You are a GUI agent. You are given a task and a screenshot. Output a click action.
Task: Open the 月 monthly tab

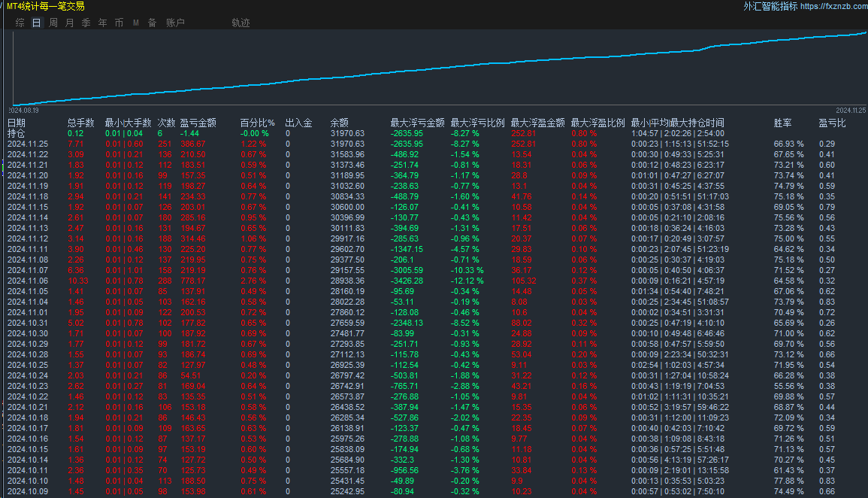pos(70,23)
